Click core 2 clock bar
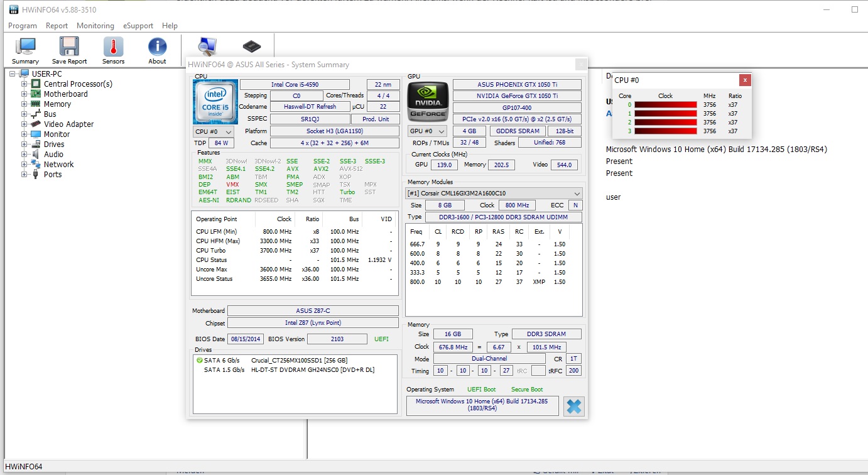868x475 pixels. pyautogui.click(x=666, y=123)
